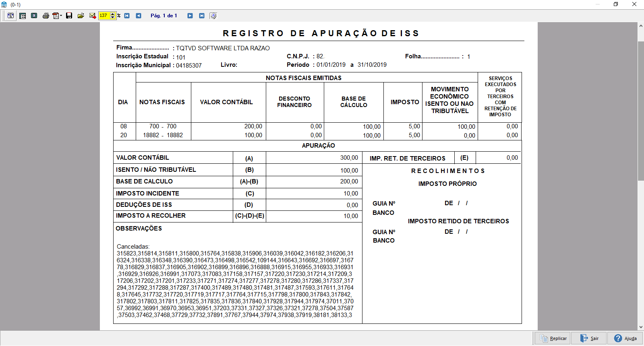Open Ajuda help button
Screen dimensions: 644x346
coord(625,338)
